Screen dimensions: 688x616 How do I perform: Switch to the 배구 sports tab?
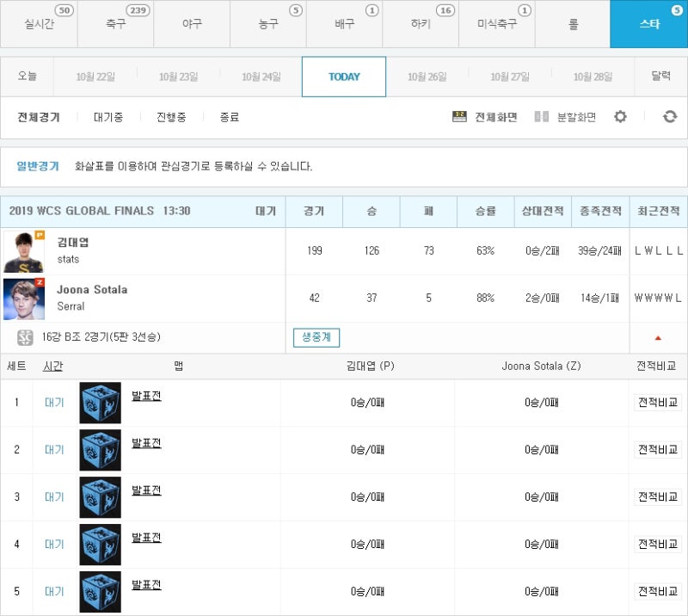click(345, 24)
